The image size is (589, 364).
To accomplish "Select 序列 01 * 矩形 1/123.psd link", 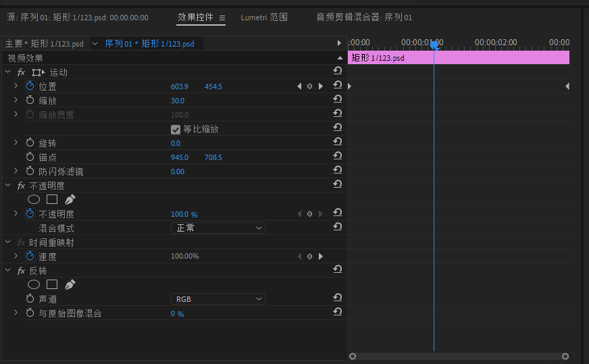I will coord(149,44).
